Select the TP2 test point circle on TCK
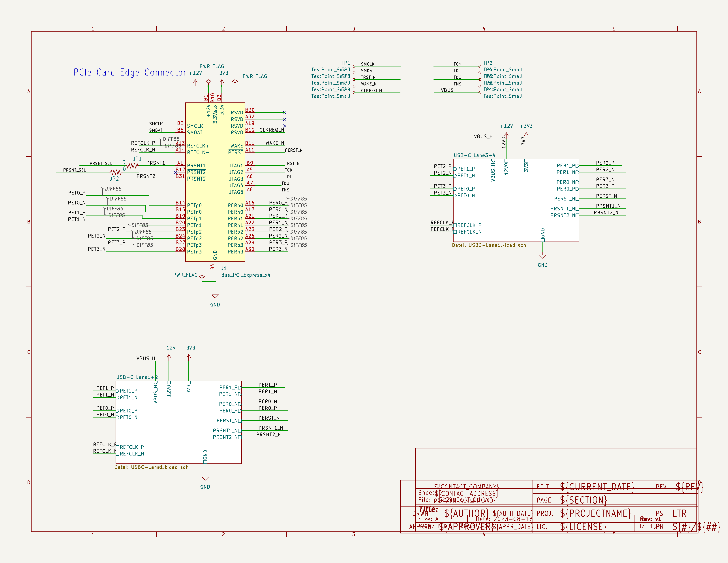 pyautogui.click(x=480, y=66)
